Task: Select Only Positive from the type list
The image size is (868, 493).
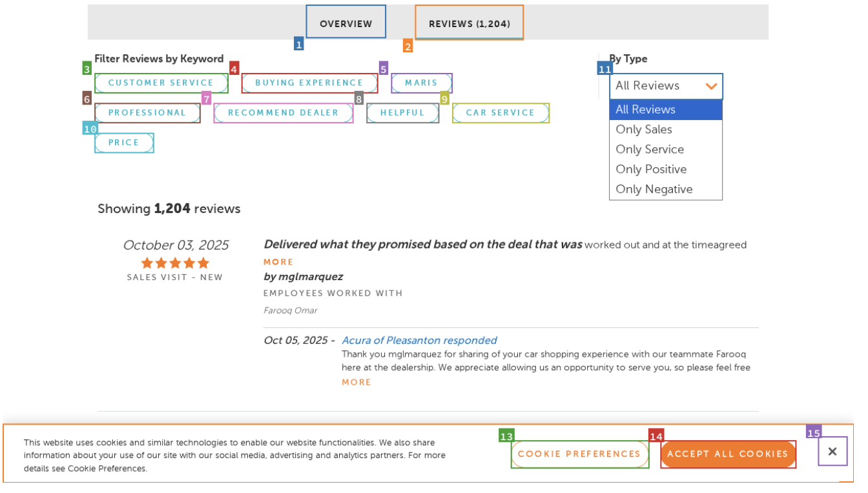Action: tap(651, 169)
